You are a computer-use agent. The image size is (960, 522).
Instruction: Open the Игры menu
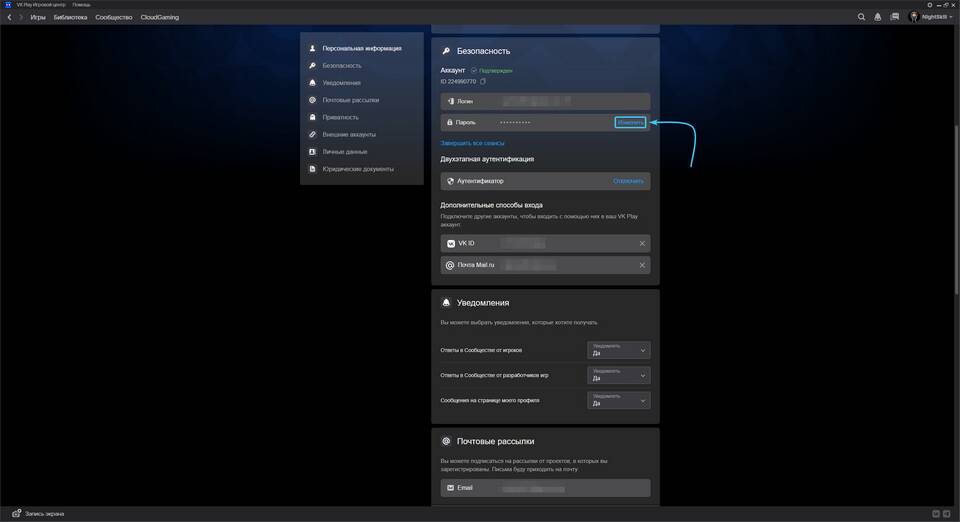38,17
